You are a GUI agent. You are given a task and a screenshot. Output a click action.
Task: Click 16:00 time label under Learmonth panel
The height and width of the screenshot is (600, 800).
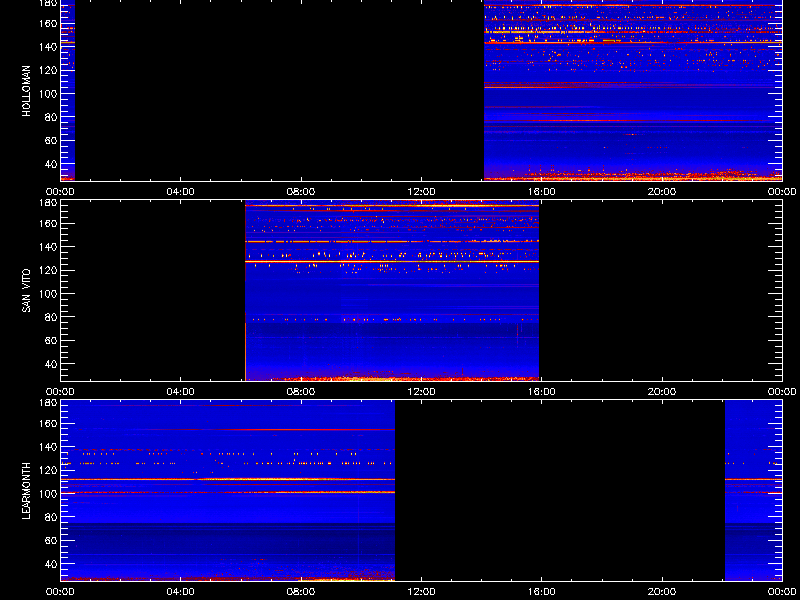click(x=541, y=592)
